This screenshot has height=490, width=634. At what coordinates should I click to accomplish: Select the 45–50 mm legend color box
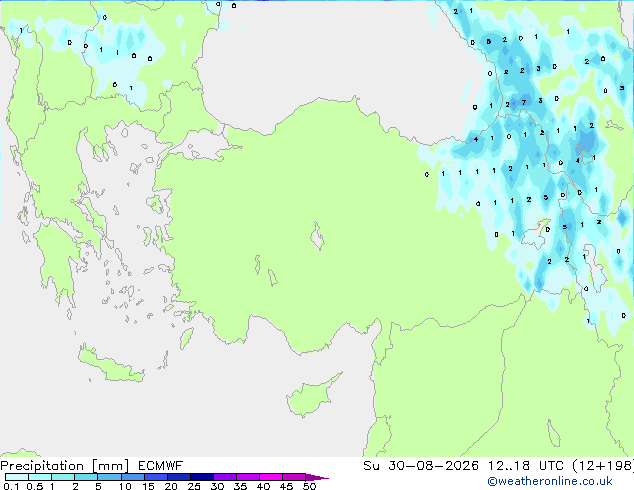294,477
